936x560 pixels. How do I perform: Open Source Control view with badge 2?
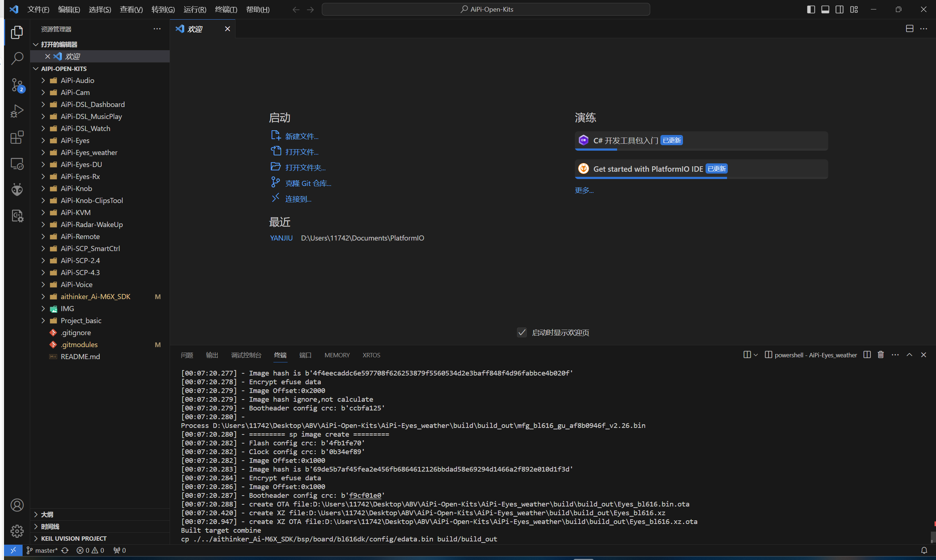point(17,85)
